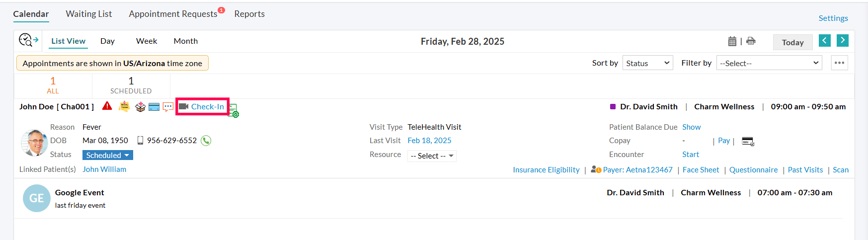Open the calendar date picker icon

coord(732,41)
